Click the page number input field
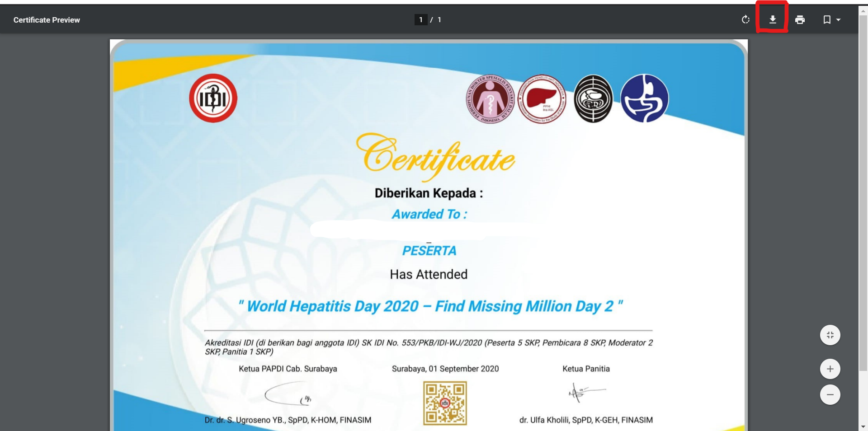This screenshot has height=431, width=868. click(x=421, y=19)
